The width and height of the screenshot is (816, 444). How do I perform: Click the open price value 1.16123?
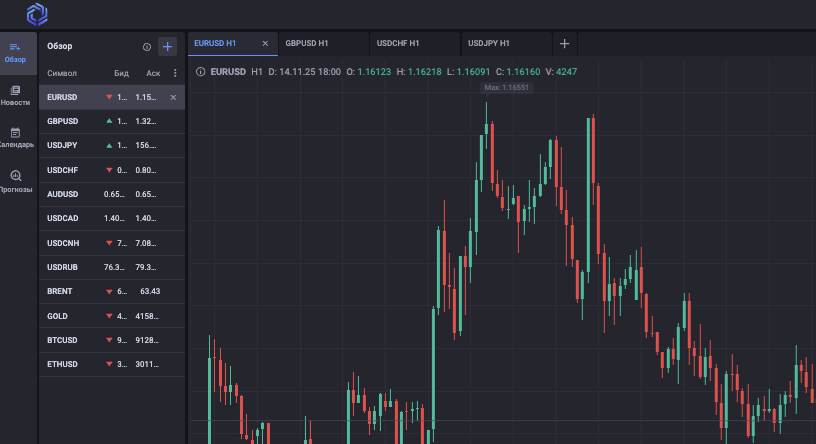coord(374,72)
